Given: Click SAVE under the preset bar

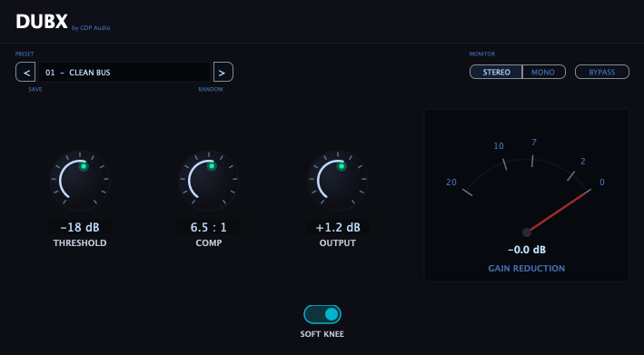Looking at the screenshot, I should click(35, 90).
